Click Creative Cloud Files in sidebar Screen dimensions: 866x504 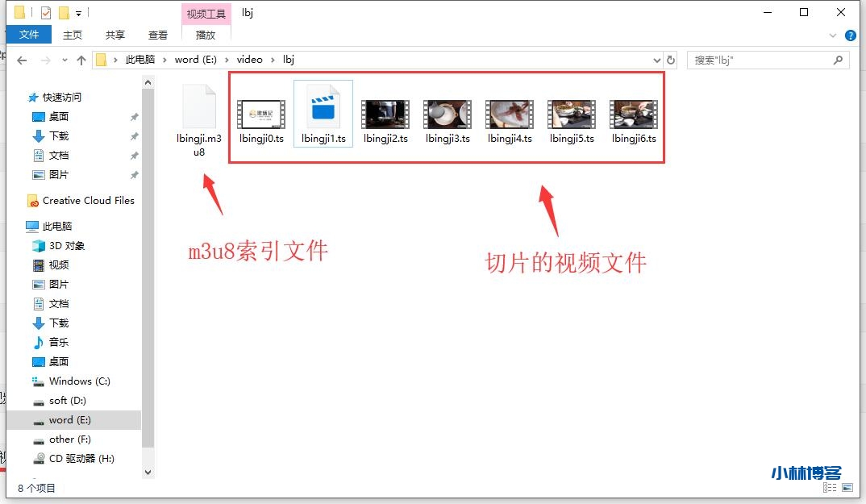coord(88,201)
